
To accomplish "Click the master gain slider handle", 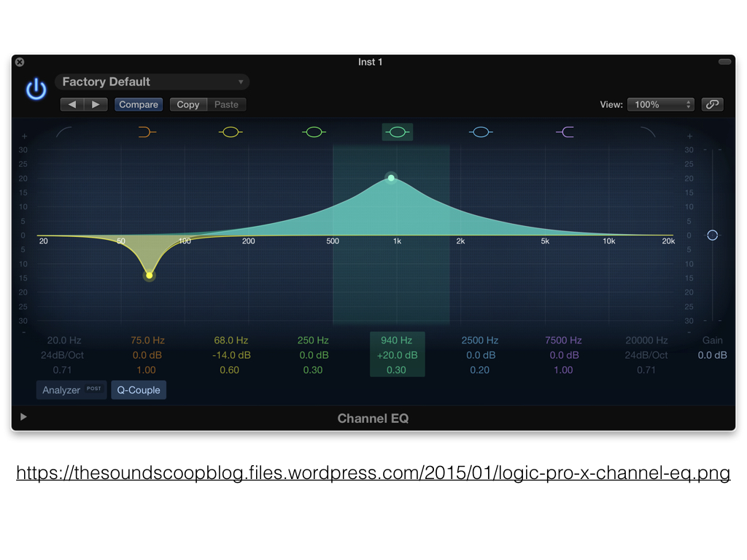I will 712,236.
